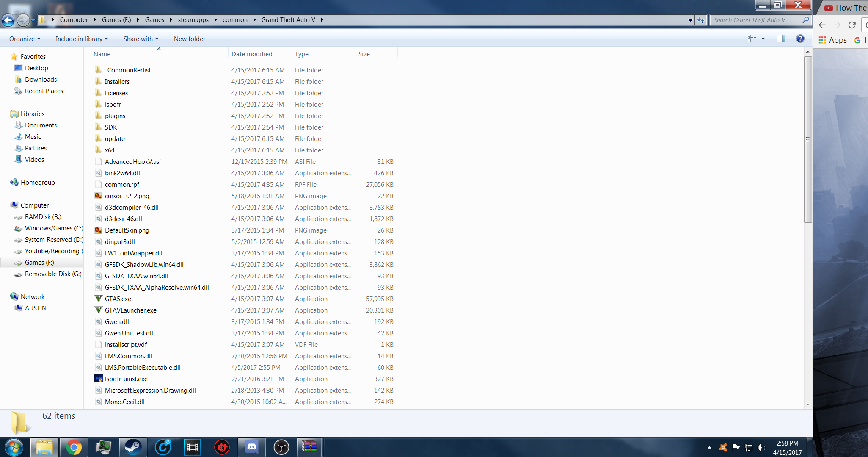The width and height of the screenshot is (868, 457).
Task: Select the lspdfr_uinst.exe installer icon
Action: click(x=98, y=379)
